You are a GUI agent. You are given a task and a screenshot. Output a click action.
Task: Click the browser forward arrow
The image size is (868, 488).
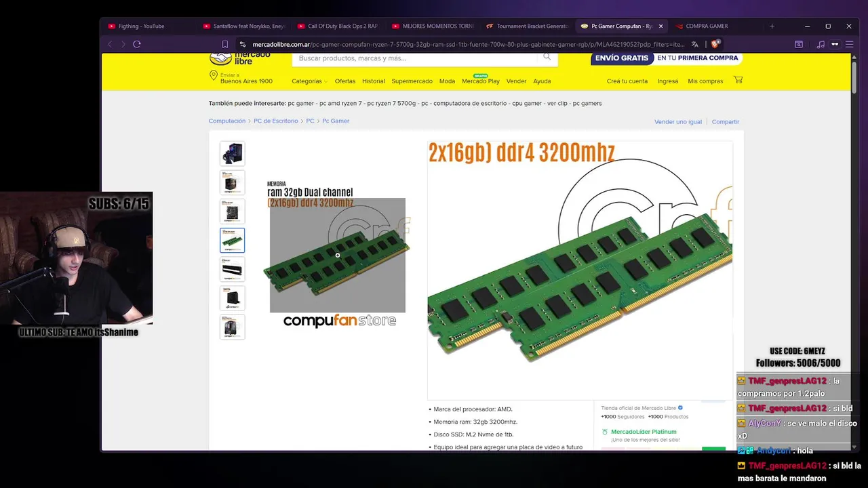(x=123, y=44)
